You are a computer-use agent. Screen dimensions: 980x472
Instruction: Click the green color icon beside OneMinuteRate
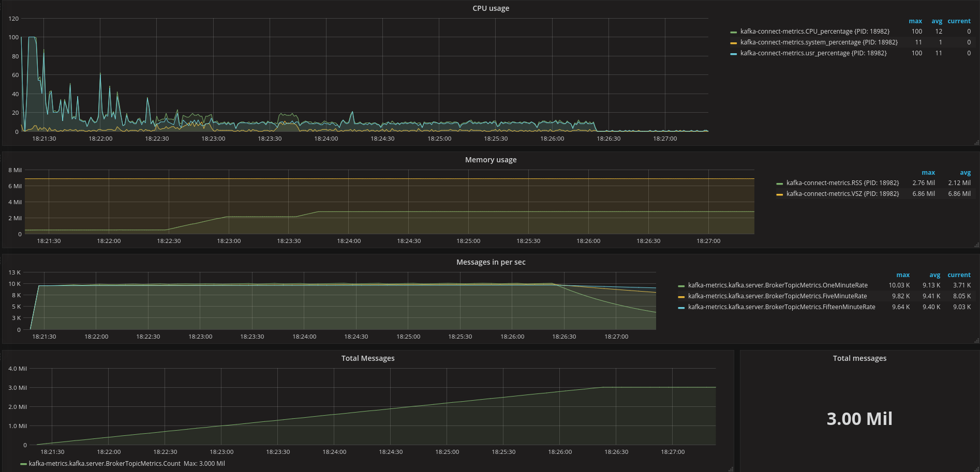point(681,286)
